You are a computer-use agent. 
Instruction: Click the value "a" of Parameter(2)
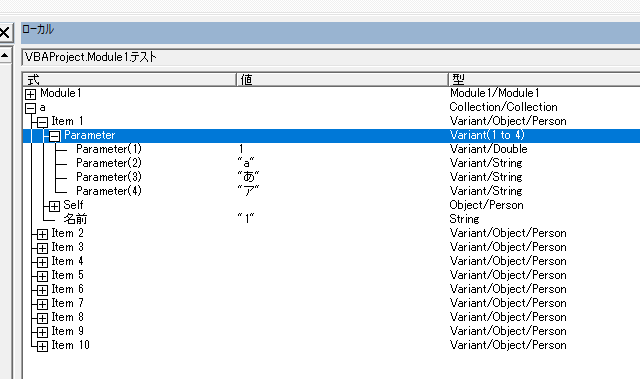tap(246, 163)
